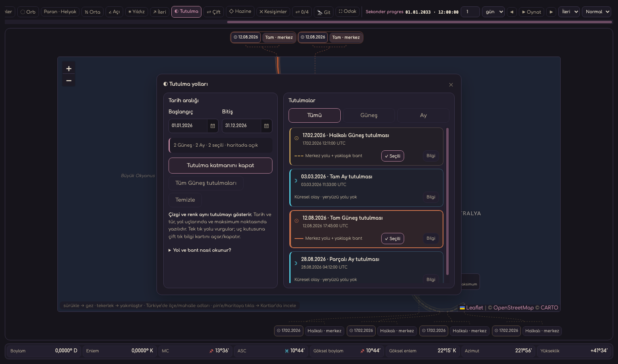This screenshot has height=364, width=618.
Task: Switch to the Ay eclipse tab
Action: (x=423, y=115)
